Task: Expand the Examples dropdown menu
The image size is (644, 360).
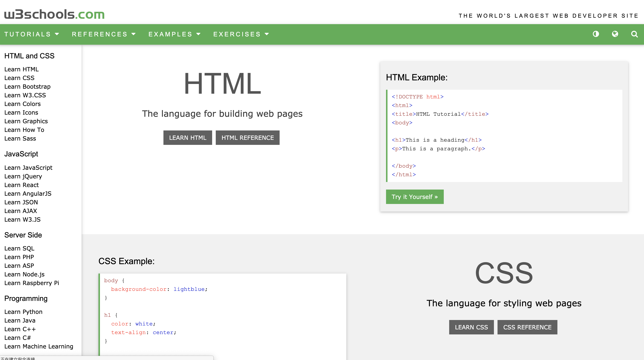Action: click(x=174, y=34)
